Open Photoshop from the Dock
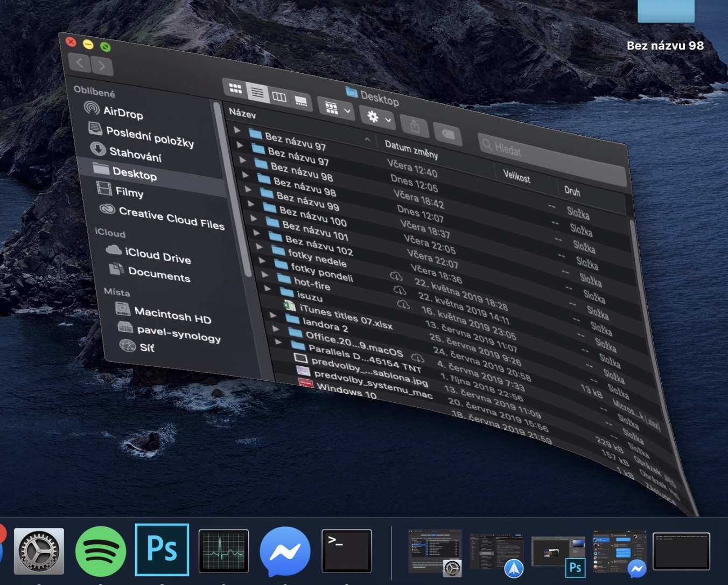The width and height of the screenshot is (728, 585). [162, 550]
